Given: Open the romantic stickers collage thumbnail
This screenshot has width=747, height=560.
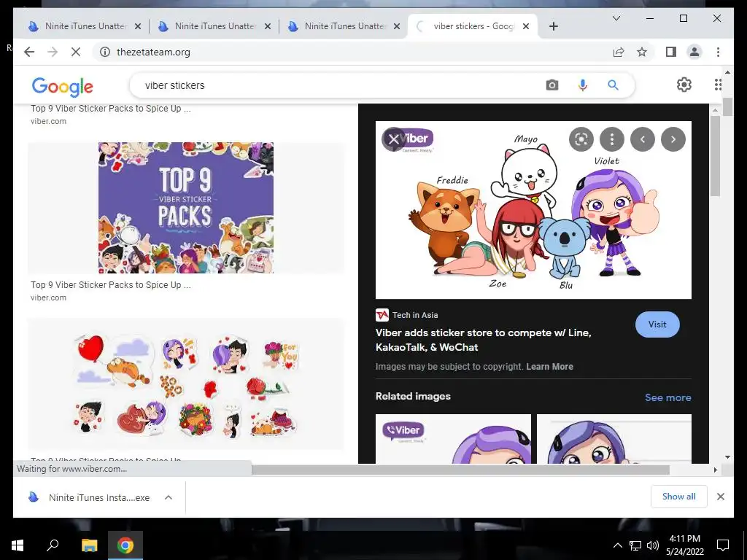Looking at the screenshot, I should pyautogui.click(x=186, y=384).
